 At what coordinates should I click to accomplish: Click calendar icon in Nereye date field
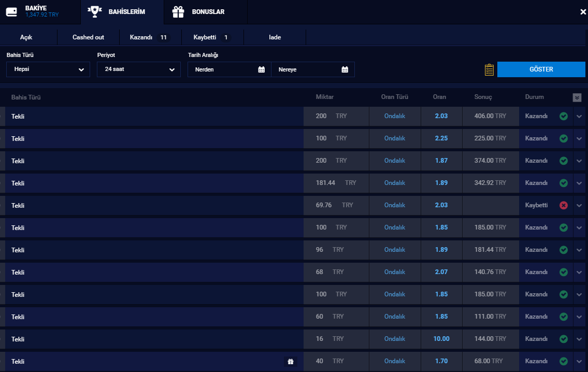[x=345, y=69]
